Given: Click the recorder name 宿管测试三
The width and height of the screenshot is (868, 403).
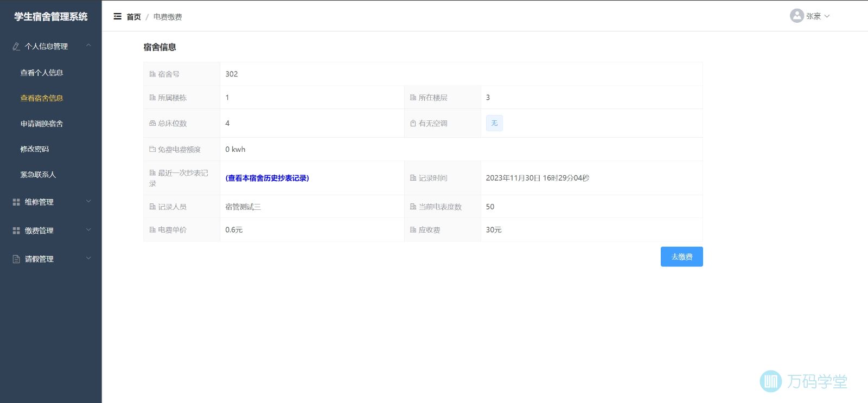Looking at the screenshot, I should [243, 207].
